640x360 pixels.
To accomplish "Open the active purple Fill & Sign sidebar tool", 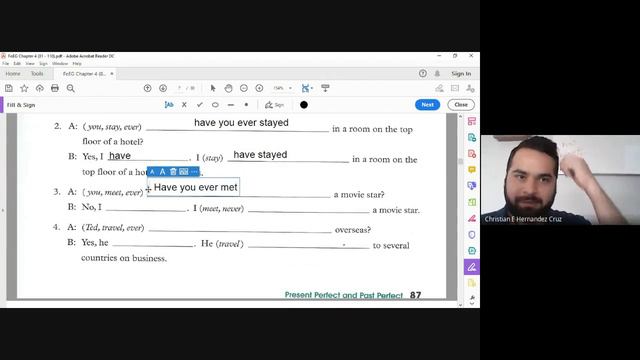I will click(x=472, y=267).
